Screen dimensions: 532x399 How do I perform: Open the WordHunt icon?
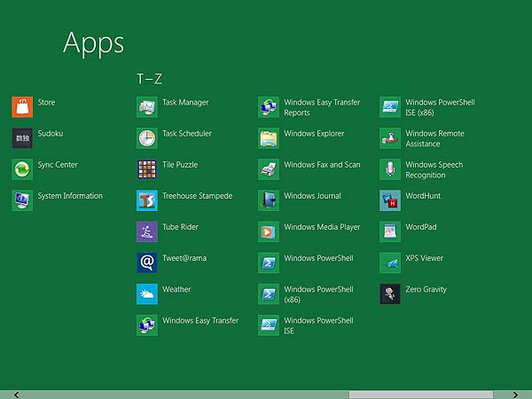[x=390, y=200]
